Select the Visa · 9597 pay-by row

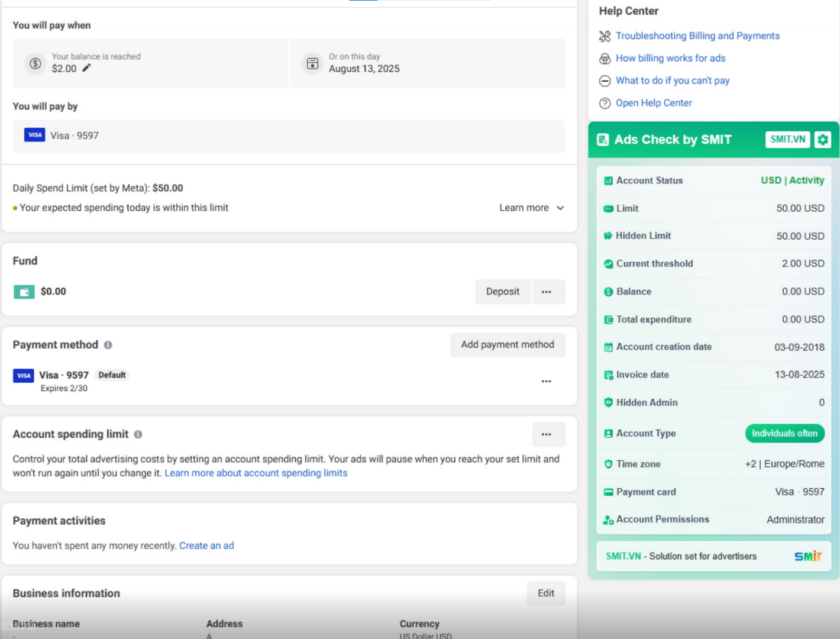(289, 135)
